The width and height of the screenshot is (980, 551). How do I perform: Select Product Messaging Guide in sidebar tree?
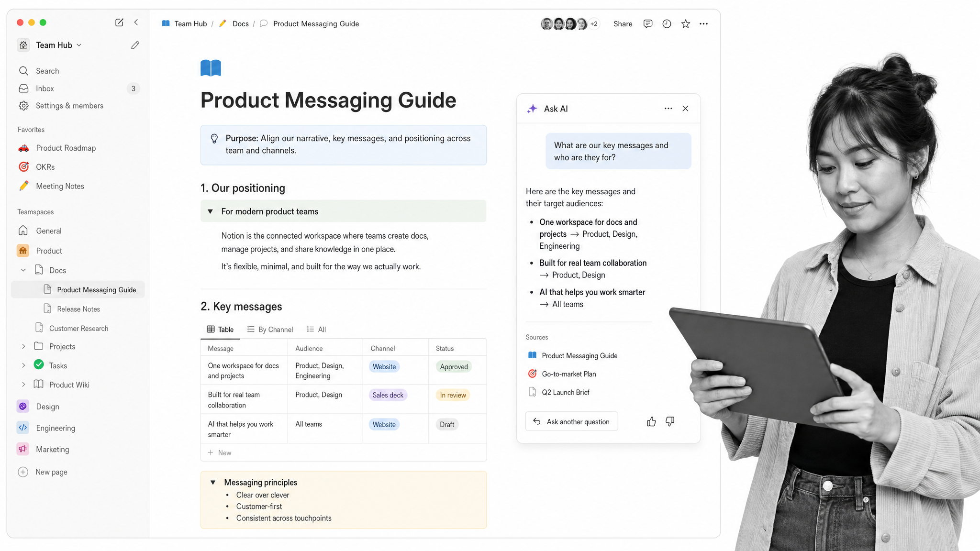(78, 289)
